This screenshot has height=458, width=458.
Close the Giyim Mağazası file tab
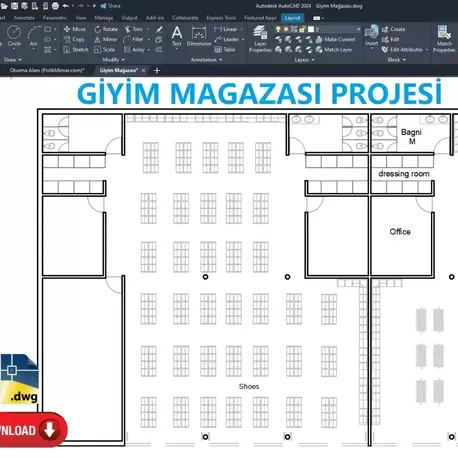143,70
